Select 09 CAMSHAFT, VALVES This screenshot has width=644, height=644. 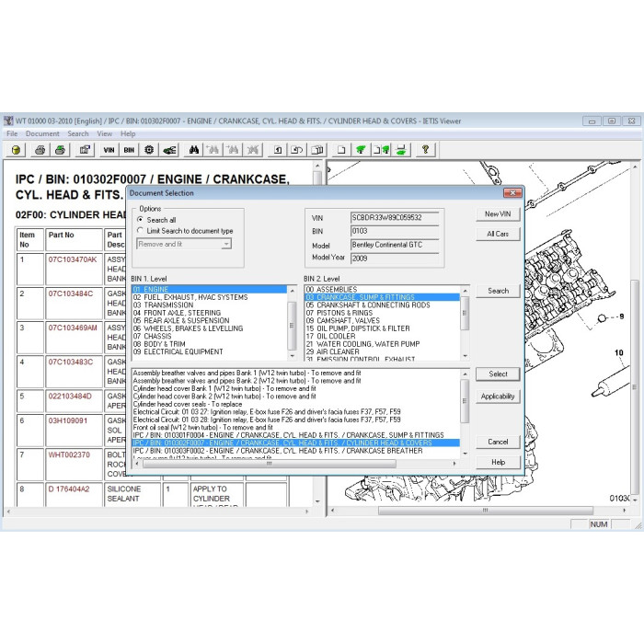point(383,321)
